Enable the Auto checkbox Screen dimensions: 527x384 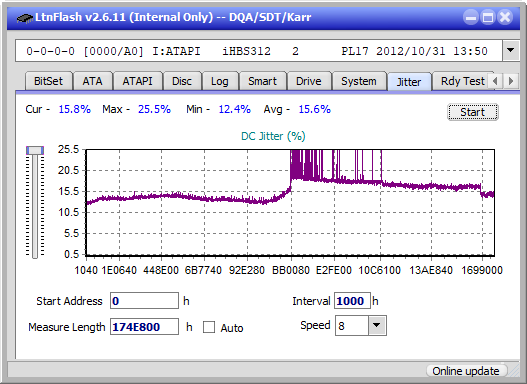tap(209, 327)
